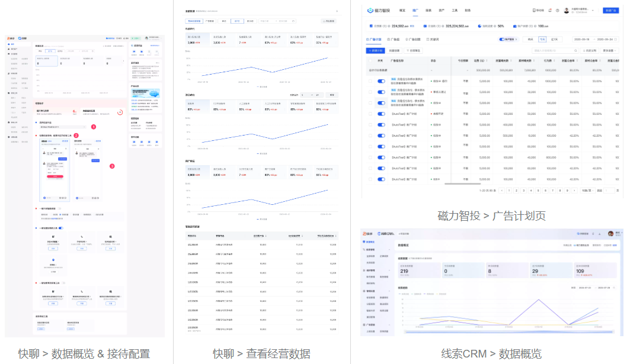Click the 快手 logo in 快聊 screenshot

pos(11,38)
